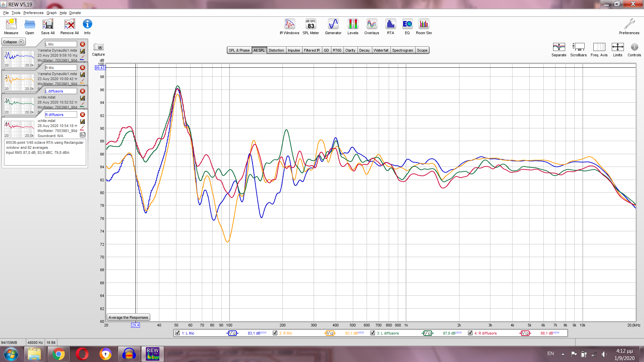The height and width of the screenshot is (362, 644).
Task: Remove the R diffusors measurement
Action: point(83,115)
